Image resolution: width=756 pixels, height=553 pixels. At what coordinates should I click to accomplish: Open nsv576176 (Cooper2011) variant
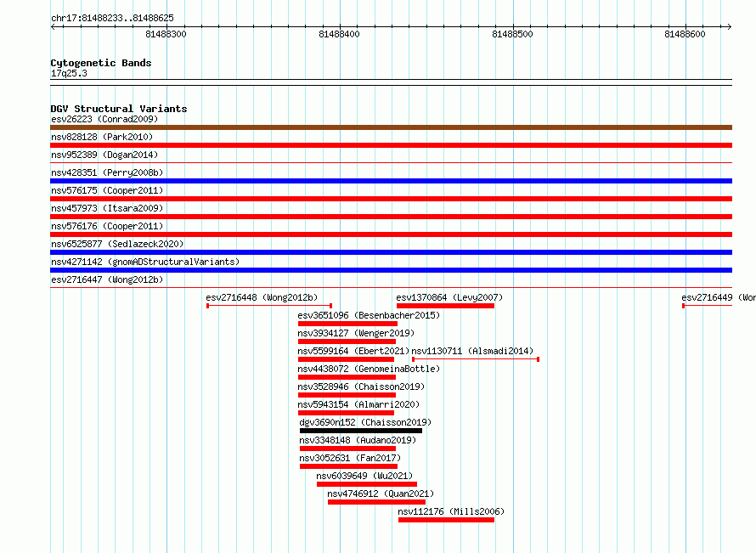pyautogui.click(x=107, y=226)
